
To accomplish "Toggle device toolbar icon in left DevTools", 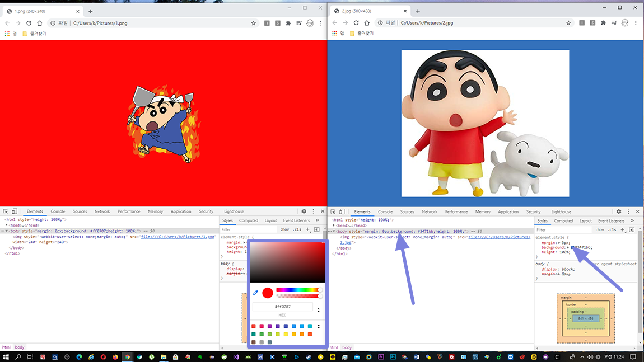I will pyautogui.click(x=15, y=211).
